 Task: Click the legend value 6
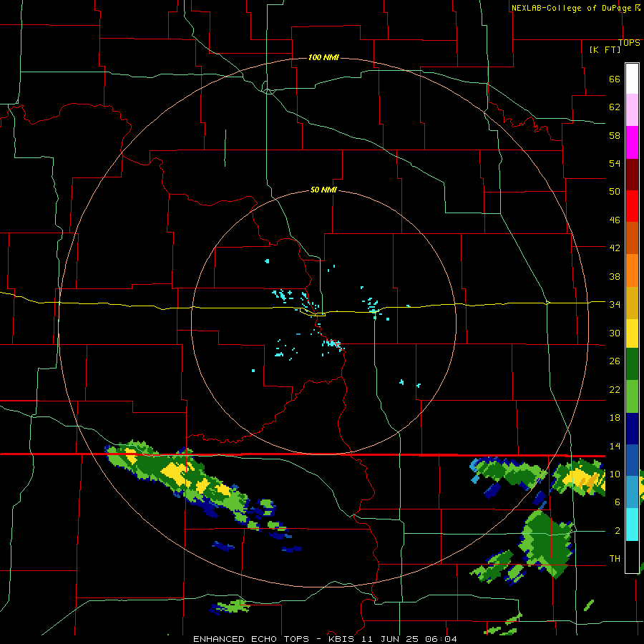click(x=618, y=502)
